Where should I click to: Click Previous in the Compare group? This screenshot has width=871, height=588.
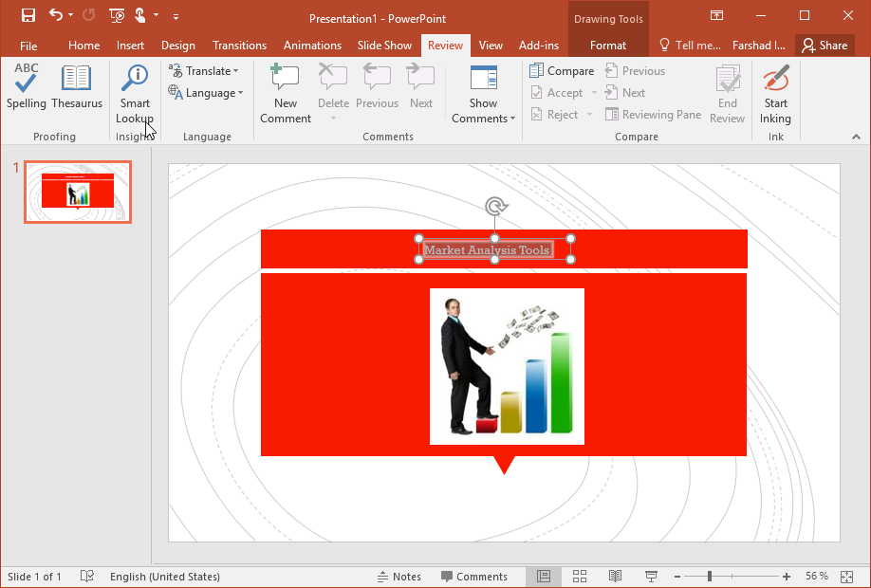tap(635, 70)
